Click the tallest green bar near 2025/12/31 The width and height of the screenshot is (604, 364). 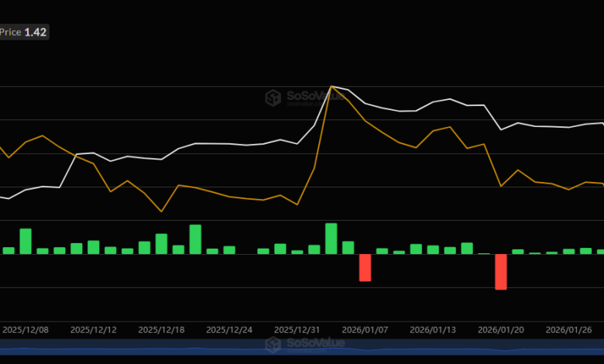[x=331, y=239]
